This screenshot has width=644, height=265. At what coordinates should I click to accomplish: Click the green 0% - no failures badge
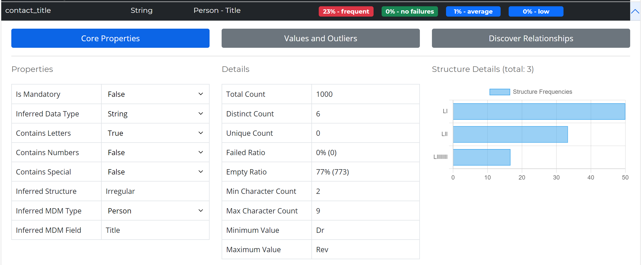pyautogui.click(x=409, y=12)
